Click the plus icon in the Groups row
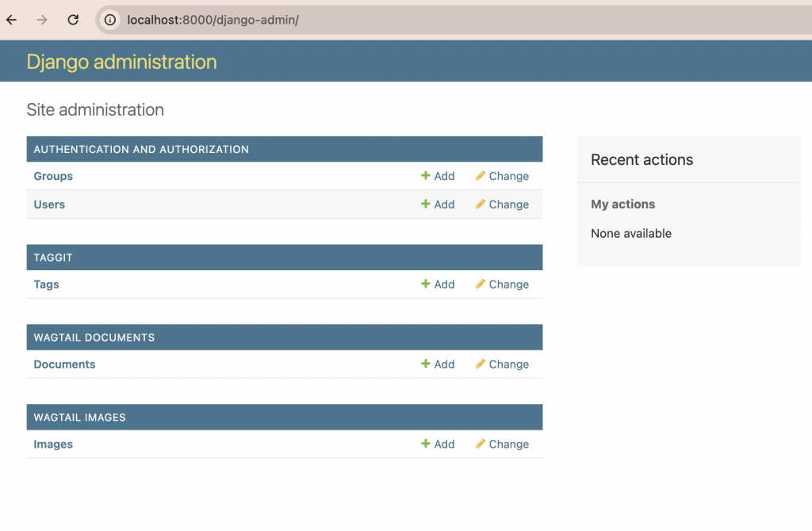812x531 pixels. [x=426, y=175]
